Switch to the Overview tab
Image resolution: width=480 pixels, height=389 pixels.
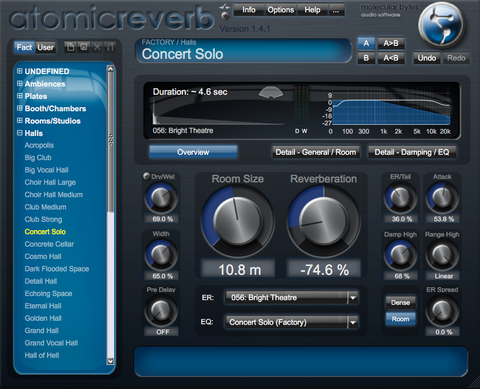(193, 152)
